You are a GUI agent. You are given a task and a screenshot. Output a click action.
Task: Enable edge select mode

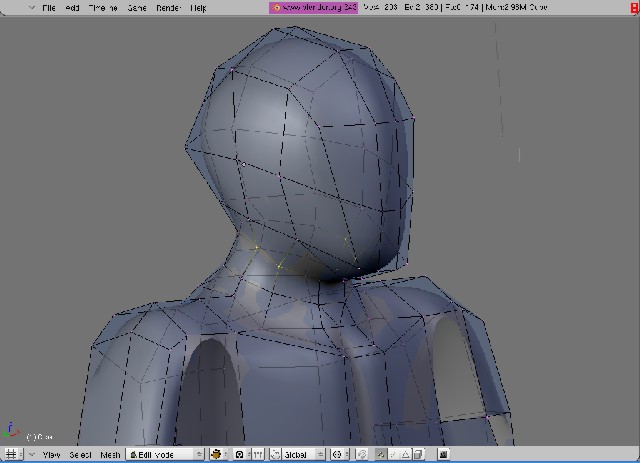(393, 454)
